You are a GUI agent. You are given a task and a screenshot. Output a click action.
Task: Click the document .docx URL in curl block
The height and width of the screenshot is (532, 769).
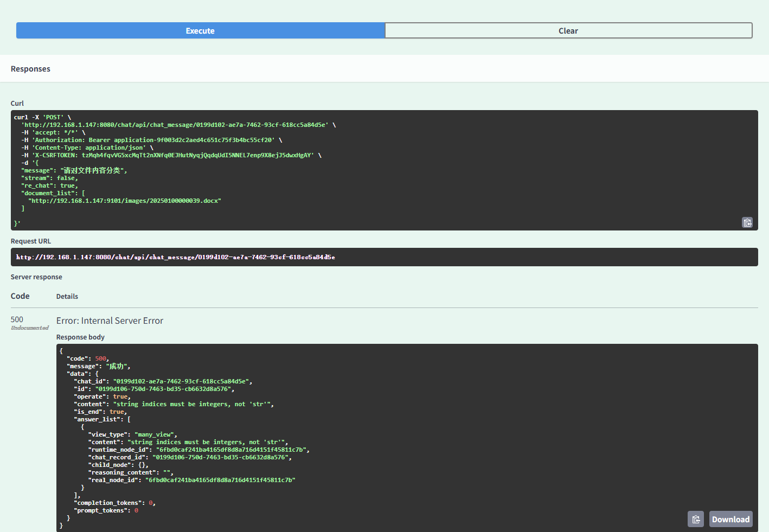click(x=125, y=201)
